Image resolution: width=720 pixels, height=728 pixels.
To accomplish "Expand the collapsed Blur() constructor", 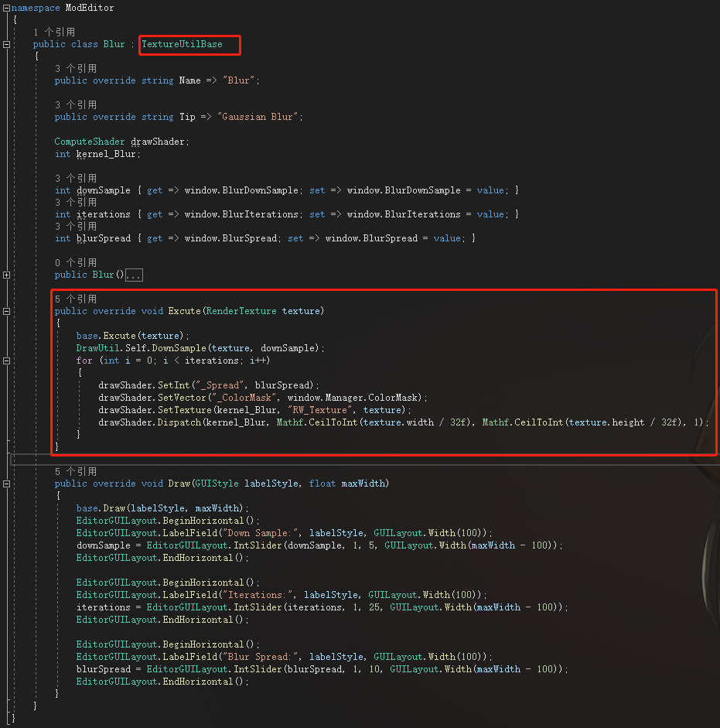I will tap(6, 275).
